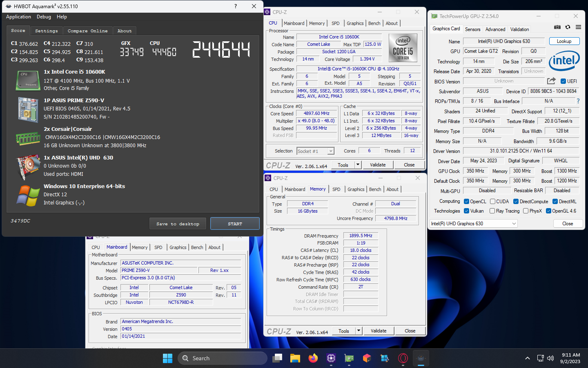Toggle the OpenCL checkbox

coord(466,201)
